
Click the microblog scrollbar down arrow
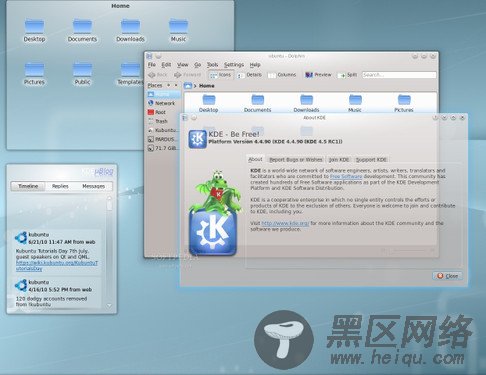109,305
